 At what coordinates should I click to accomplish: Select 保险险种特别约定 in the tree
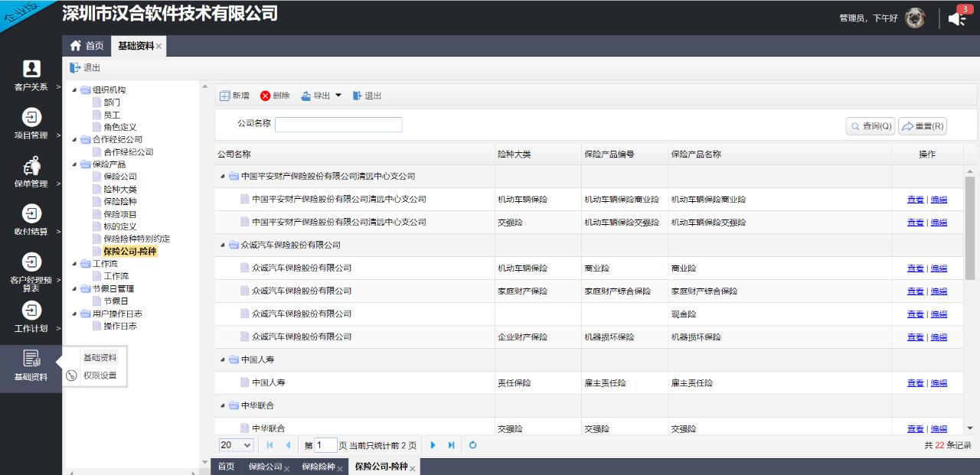tap(137, 239)
